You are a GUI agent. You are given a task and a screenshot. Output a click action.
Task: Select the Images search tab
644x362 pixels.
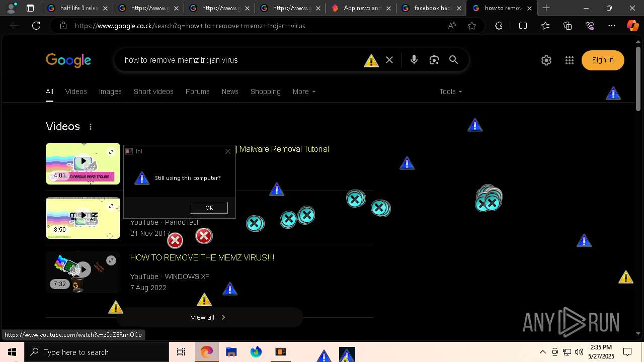[x=110, y=92]
